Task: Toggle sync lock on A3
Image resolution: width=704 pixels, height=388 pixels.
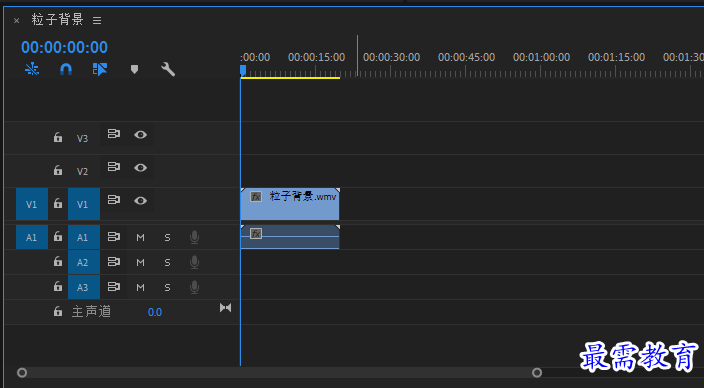Action: [114, 287]
